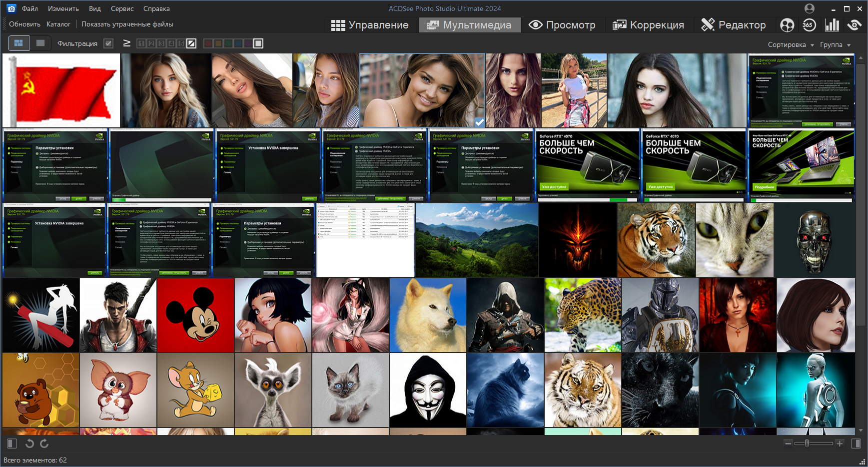Open the greater-or-equal rating comparison selector

(126, 43)
